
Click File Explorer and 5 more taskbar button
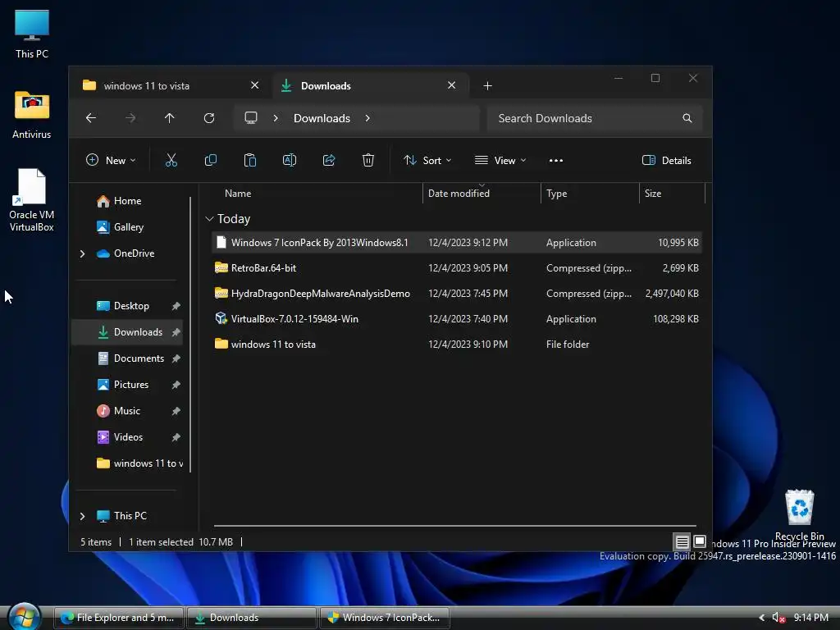pos(119,618)
